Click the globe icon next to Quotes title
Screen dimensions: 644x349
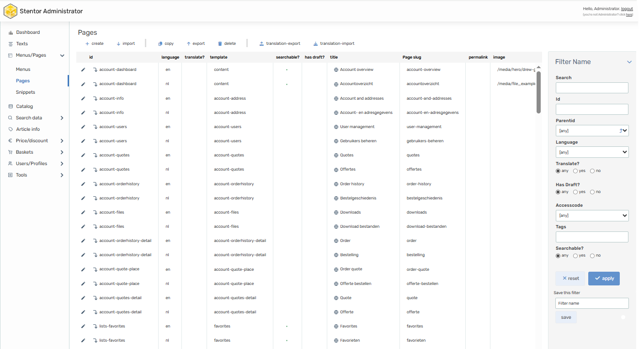click(x=336, y=155)
